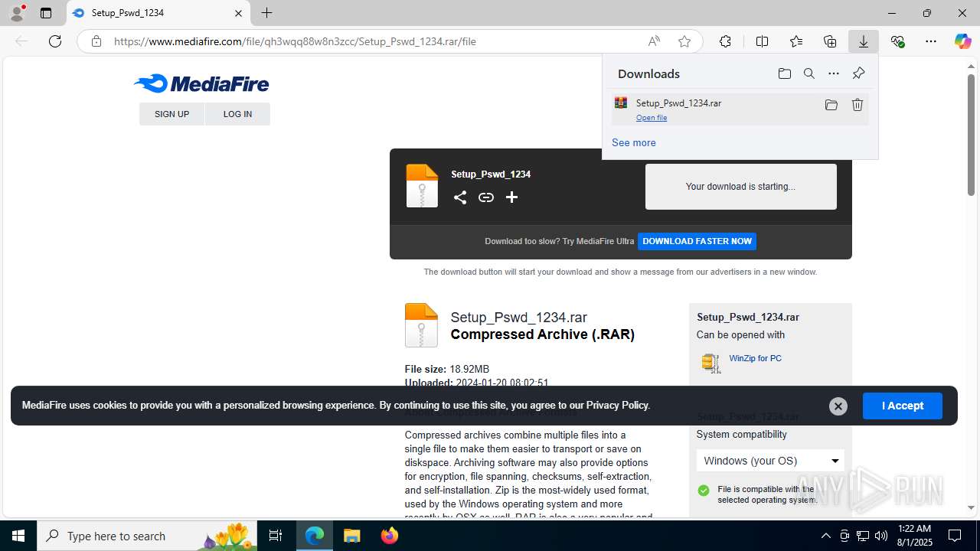
Task: Open Task View on taskbar
Action: 276,536
